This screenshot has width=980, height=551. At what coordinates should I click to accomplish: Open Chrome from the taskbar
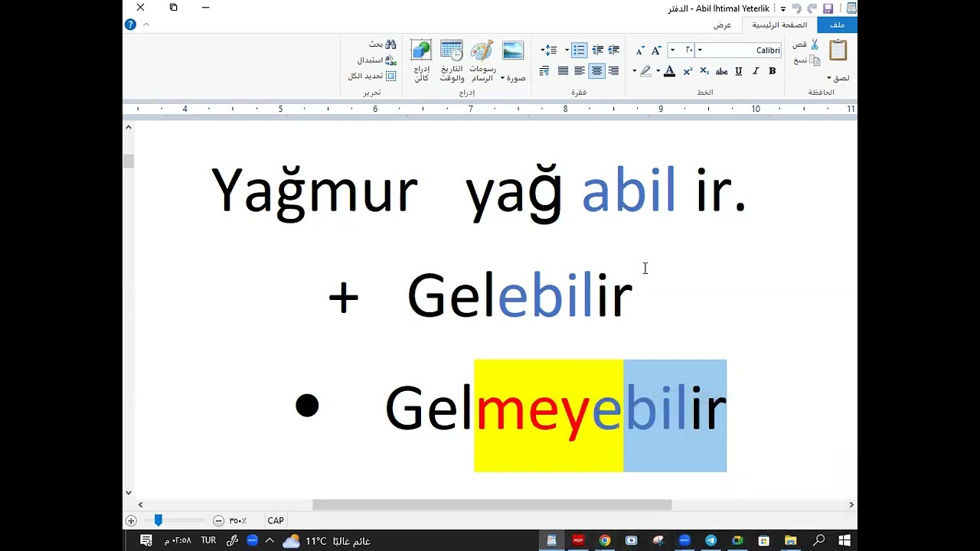(605, 540)
